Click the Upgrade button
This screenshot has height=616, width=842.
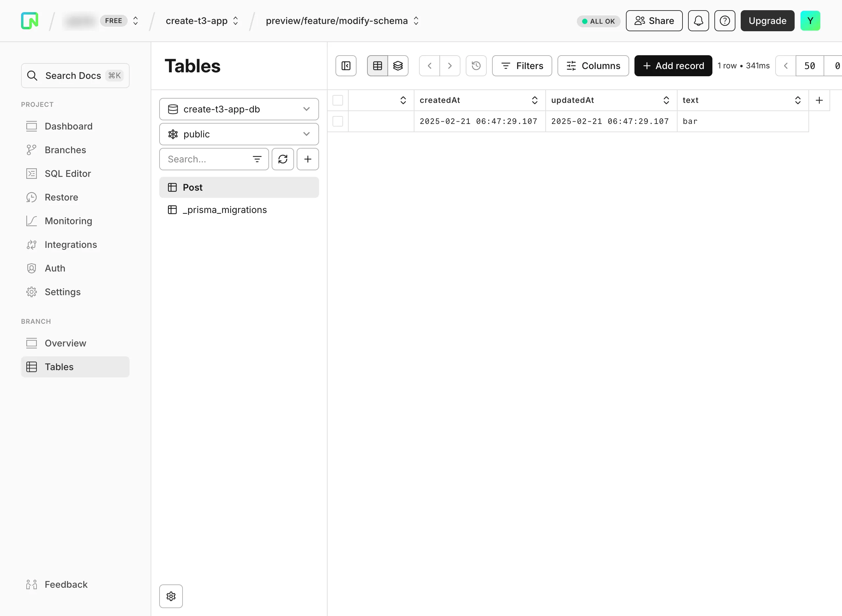coord(767,21)
